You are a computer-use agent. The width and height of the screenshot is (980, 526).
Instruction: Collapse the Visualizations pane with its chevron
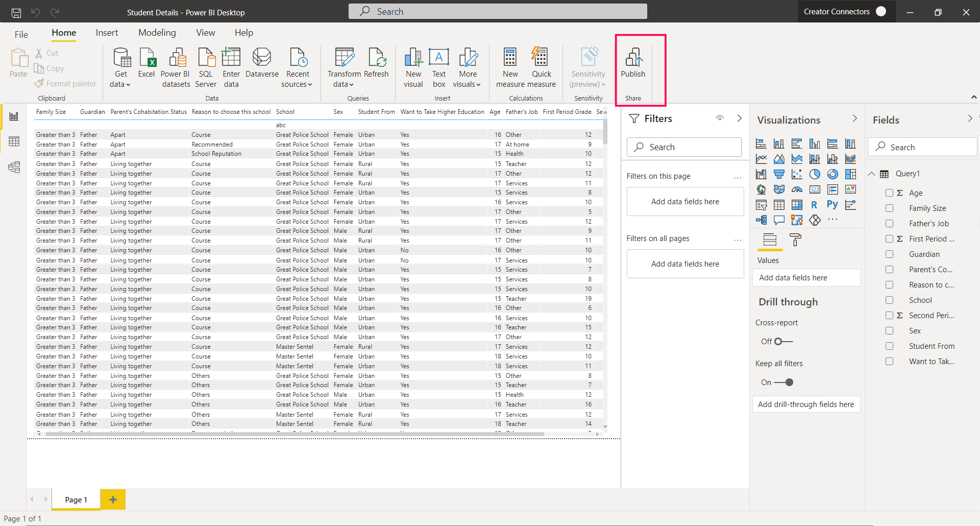[x=854, y=119]
